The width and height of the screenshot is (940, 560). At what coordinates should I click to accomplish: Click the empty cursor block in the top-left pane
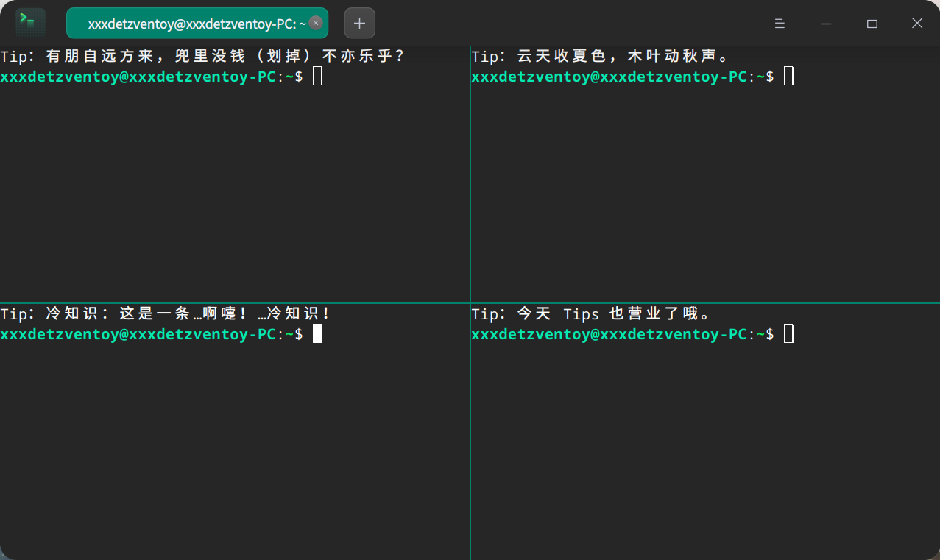317,76
